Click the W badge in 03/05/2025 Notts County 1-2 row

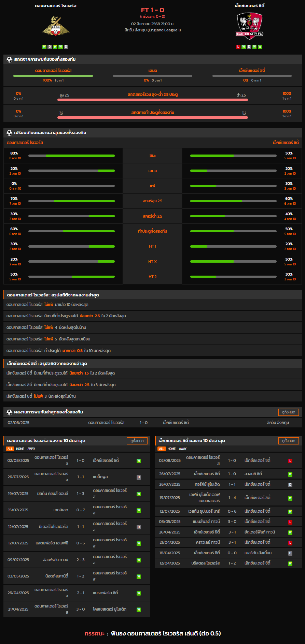click(139, 576)
